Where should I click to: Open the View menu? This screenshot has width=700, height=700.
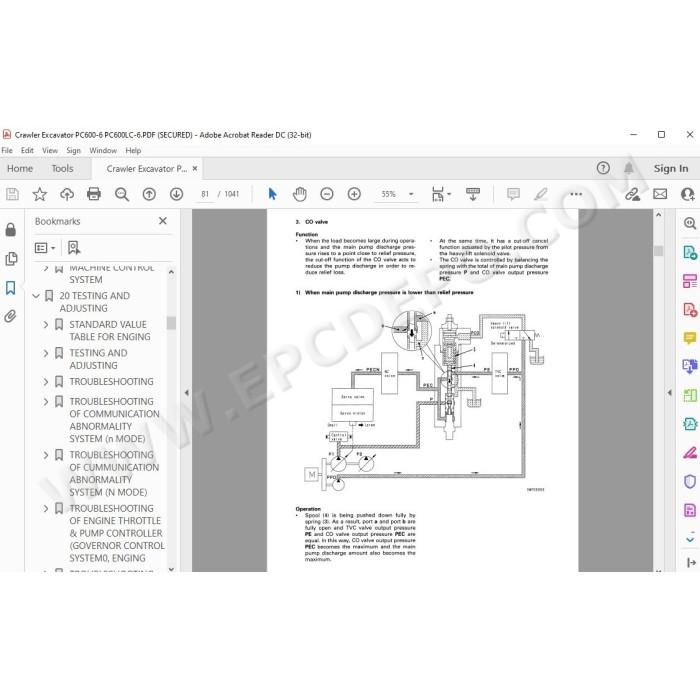pos(50,150)
